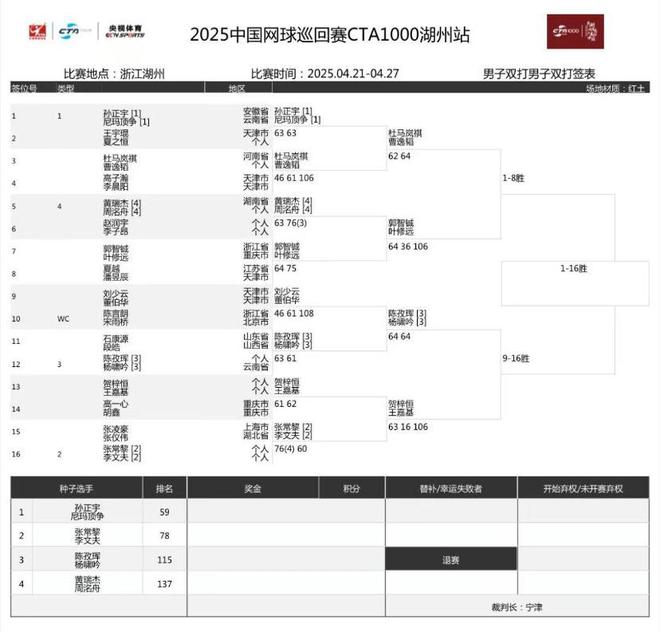The image size is (660, 632).
Task: Select the 比赛地点：浙江湖州 text
Action: tap(114, 74)
